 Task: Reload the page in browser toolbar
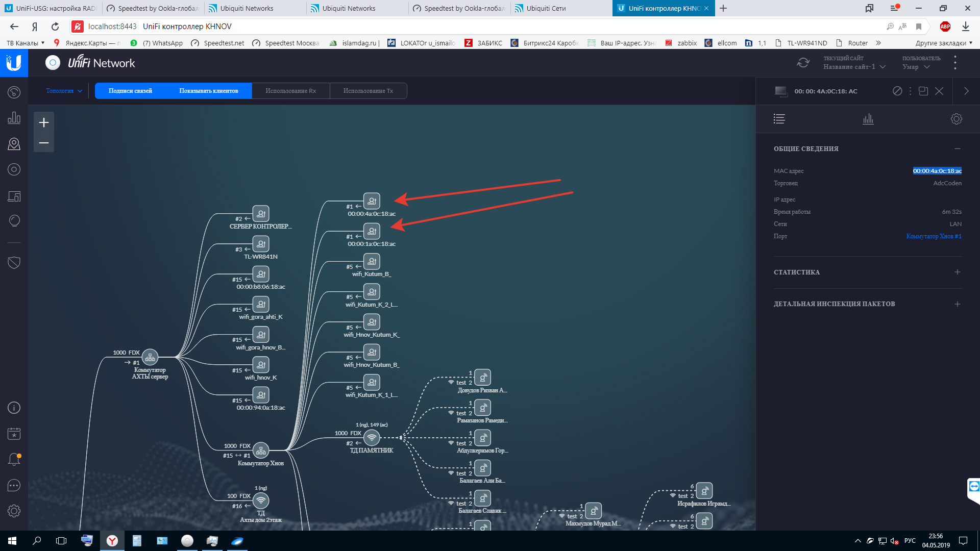point(55,27)
